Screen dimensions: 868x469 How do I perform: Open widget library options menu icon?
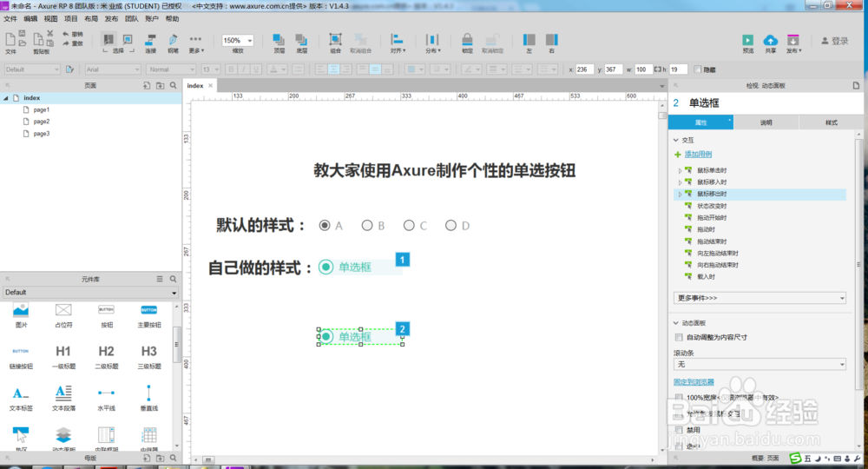tap(160, 279)
